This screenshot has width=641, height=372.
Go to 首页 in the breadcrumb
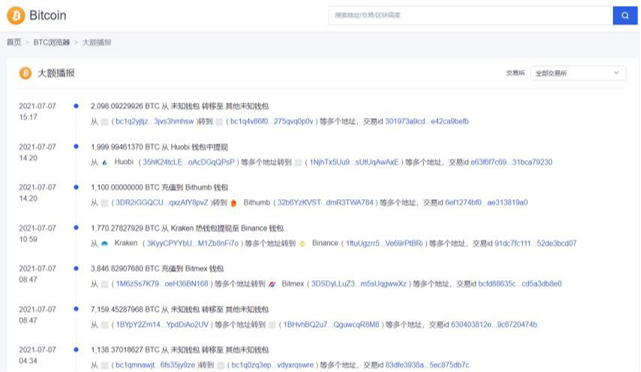(x=14, y=43)
